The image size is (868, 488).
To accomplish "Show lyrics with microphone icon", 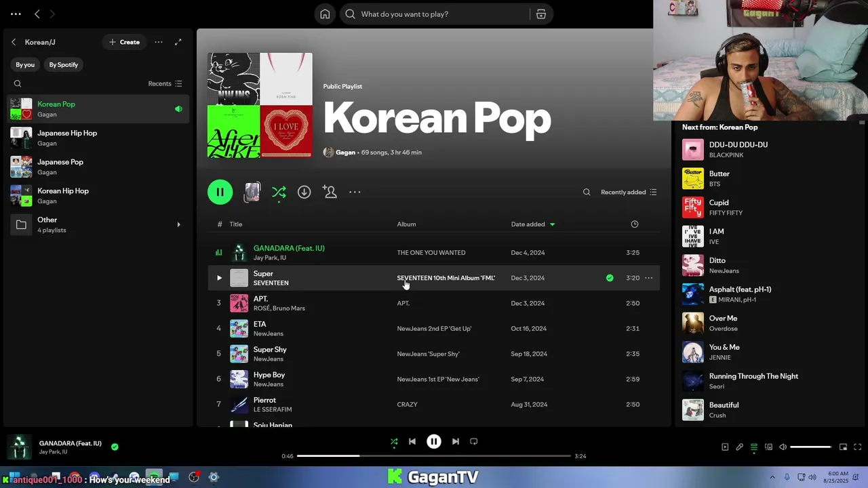I will coord(739,447).
